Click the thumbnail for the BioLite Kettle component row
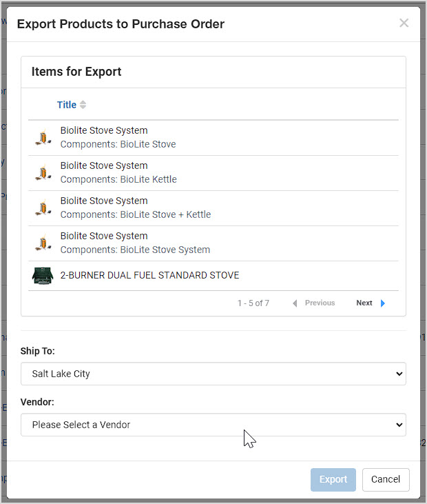The image size is (427, 504). point(43,173)
